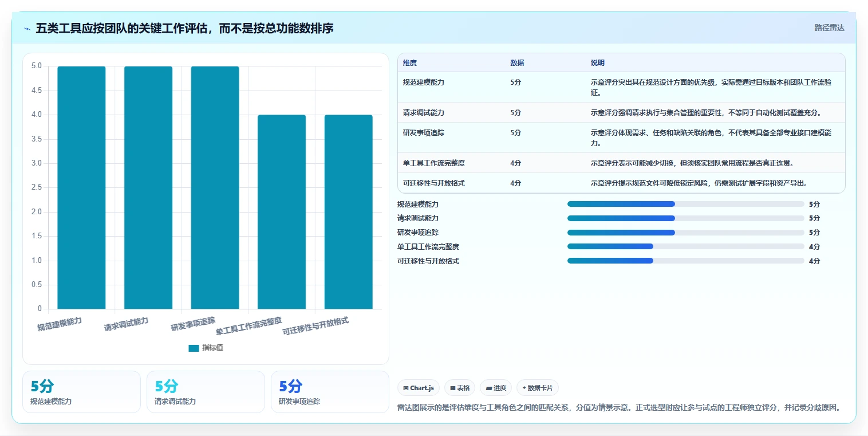The width and height of the screenshot is (868, 436).
Task: Click the 单工具工作流完整度 table row name
Action: coord(434,163)
